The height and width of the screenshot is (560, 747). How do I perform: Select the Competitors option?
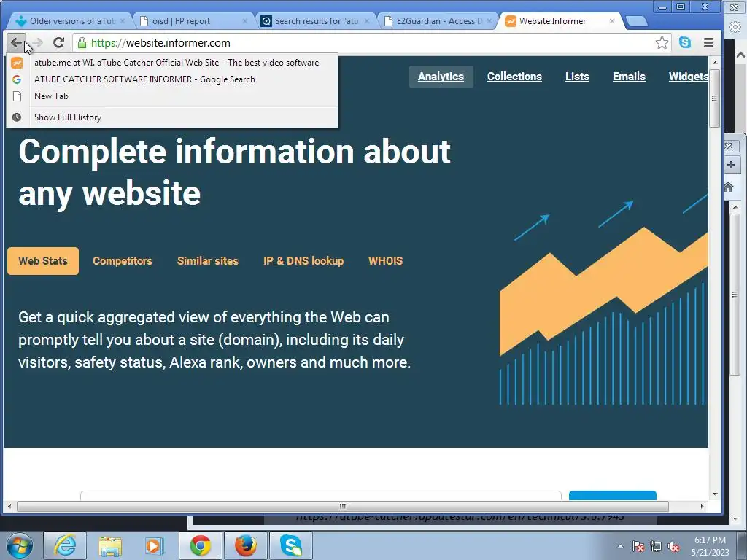coord(123,261)
